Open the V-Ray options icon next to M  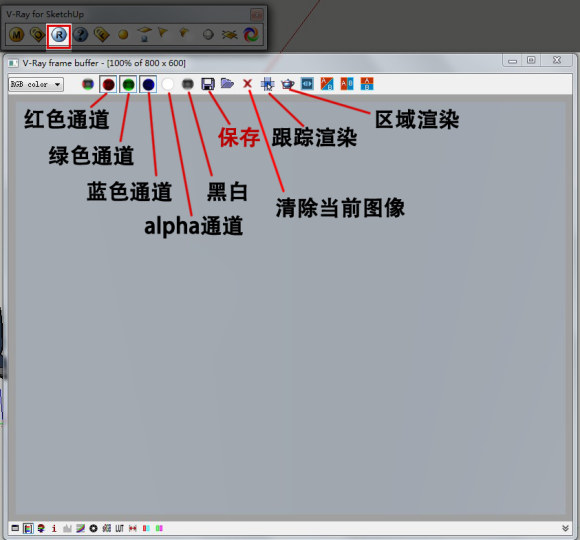(38, 35)
